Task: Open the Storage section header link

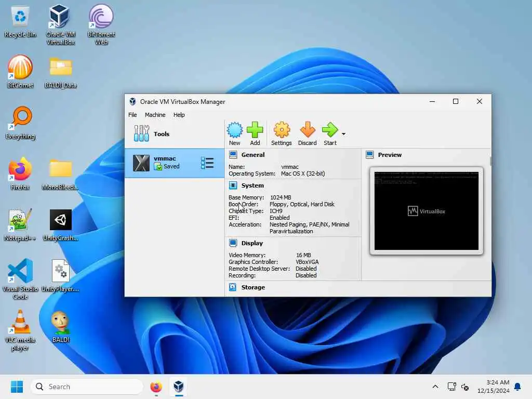Action: pyautogui.click(x=253, y=287)
